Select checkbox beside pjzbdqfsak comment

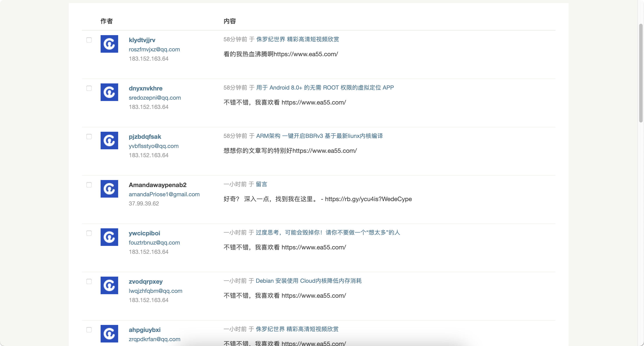click(x=89, y=137)
